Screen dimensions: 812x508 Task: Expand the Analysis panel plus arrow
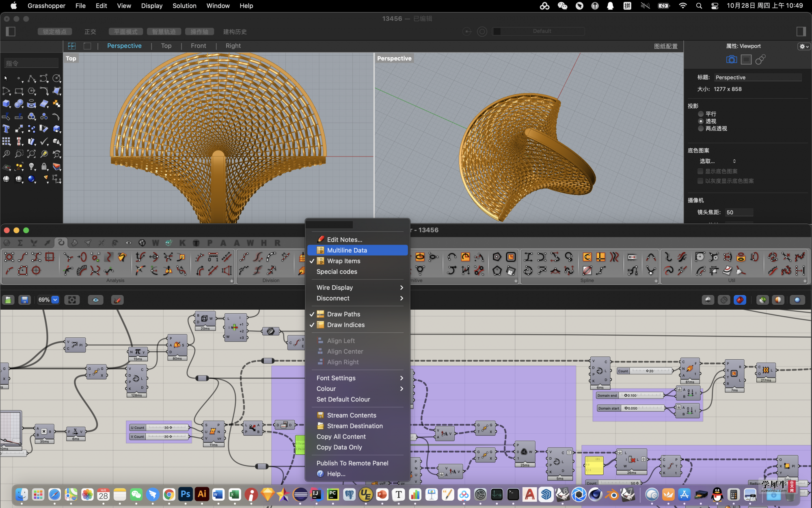coord(232,281)
